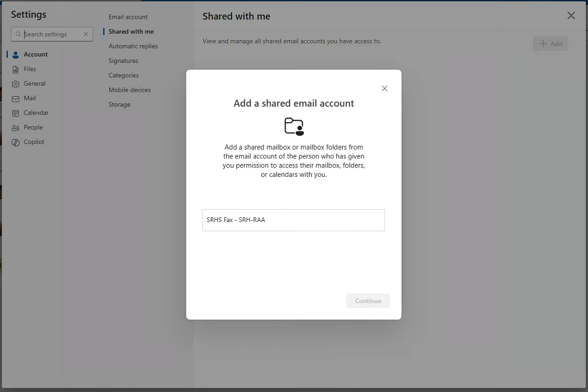Click the Add button in Shared with me
This screenshot has height=392, width=588.
point(551,44)
